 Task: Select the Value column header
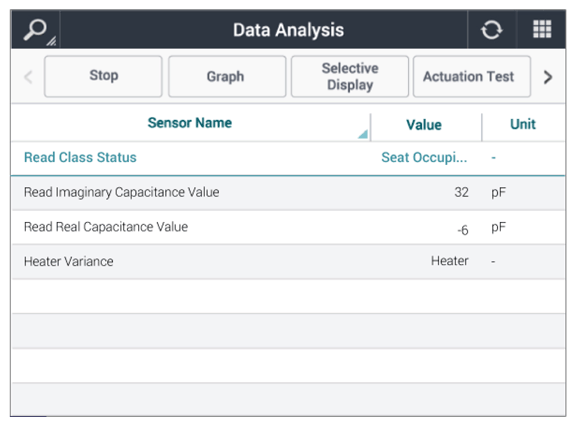[424, 125]
